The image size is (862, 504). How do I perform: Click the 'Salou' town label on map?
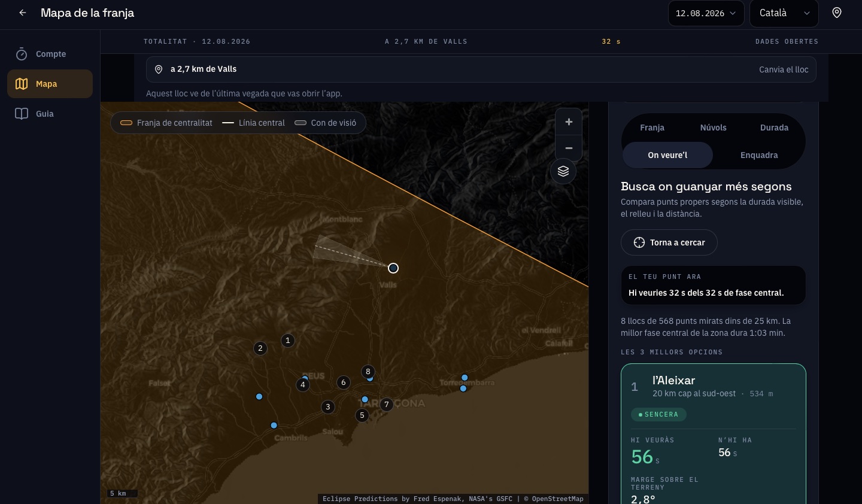(333, 432)
